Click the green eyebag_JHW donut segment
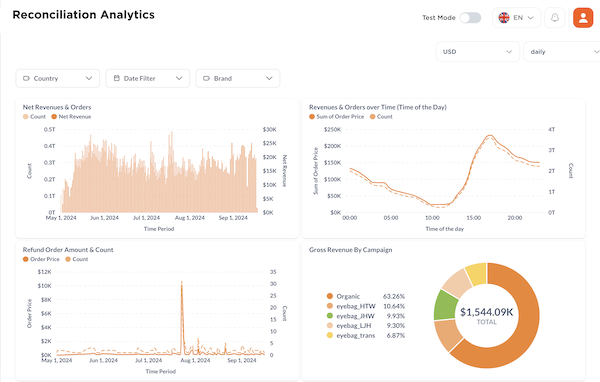The image size is (600, 382). click(445, 305)
